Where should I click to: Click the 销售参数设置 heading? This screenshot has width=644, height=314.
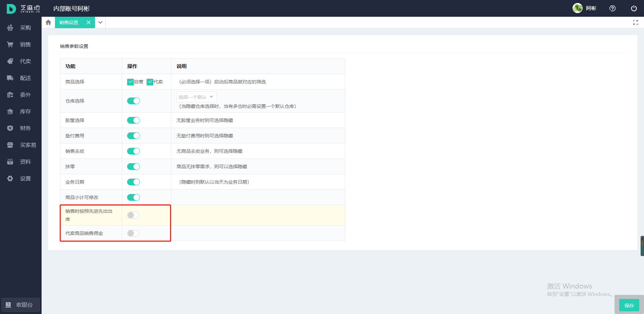[74, 46]
